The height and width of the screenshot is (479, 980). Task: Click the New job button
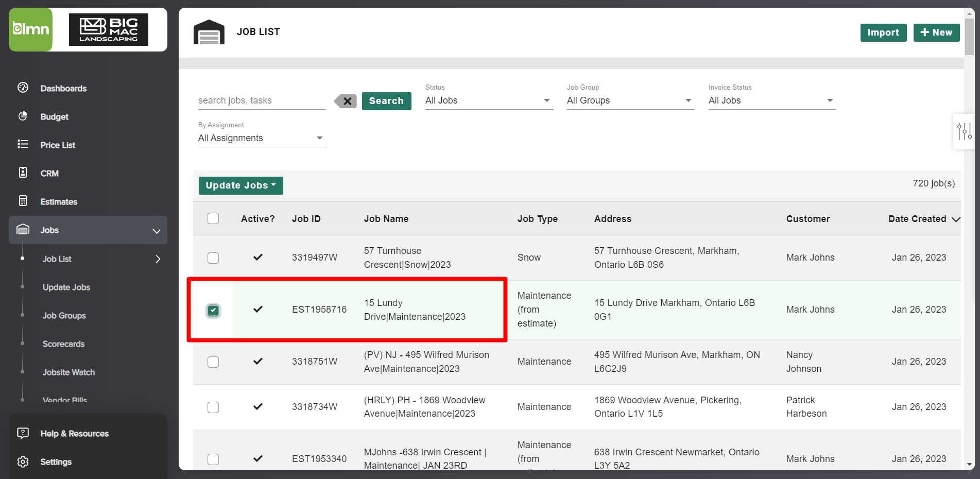[x=936, y=32]
